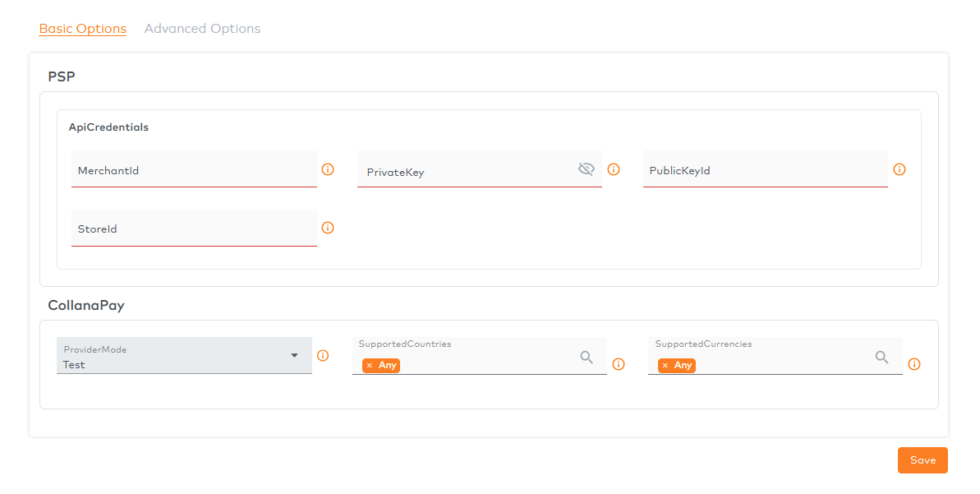The image size is (980, 494).
Task: Expand the ProviderMode dropdown arrow
Action: [294, 356]
